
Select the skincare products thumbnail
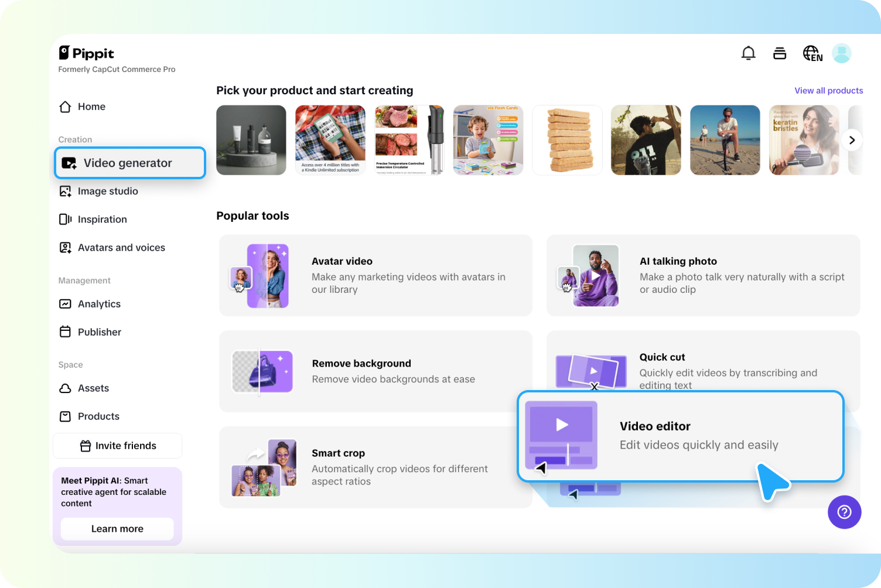[251, 140]
